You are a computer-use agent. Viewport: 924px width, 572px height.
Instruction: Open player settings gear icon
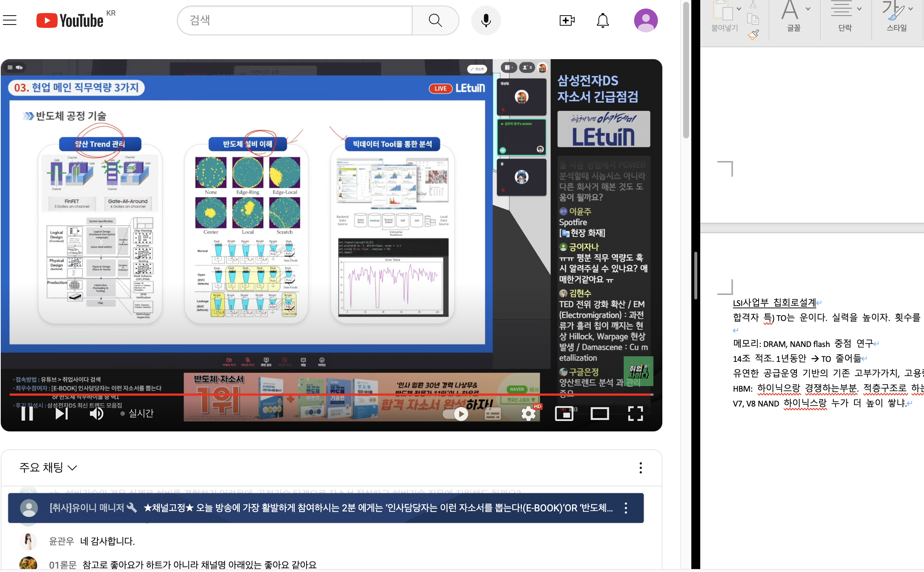coord(528,414)
